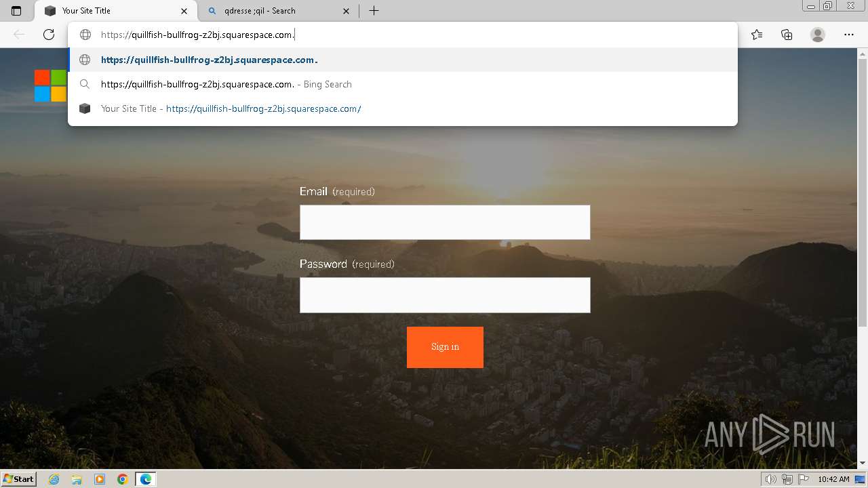The height and width of the screenshot is (488, 868).
Task: Click the volume speaker tray icon
Action: coord(770,479)
